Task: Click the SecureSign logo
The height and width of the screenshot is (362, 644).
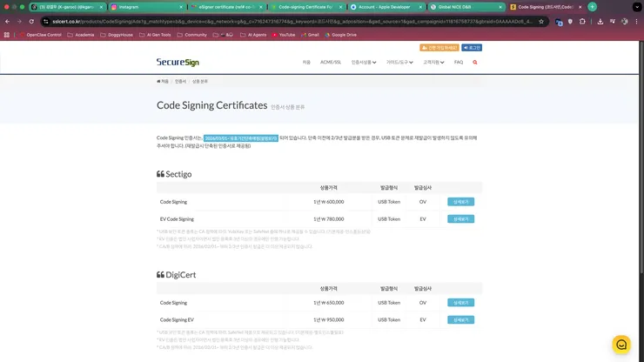Action: (178, 63)
